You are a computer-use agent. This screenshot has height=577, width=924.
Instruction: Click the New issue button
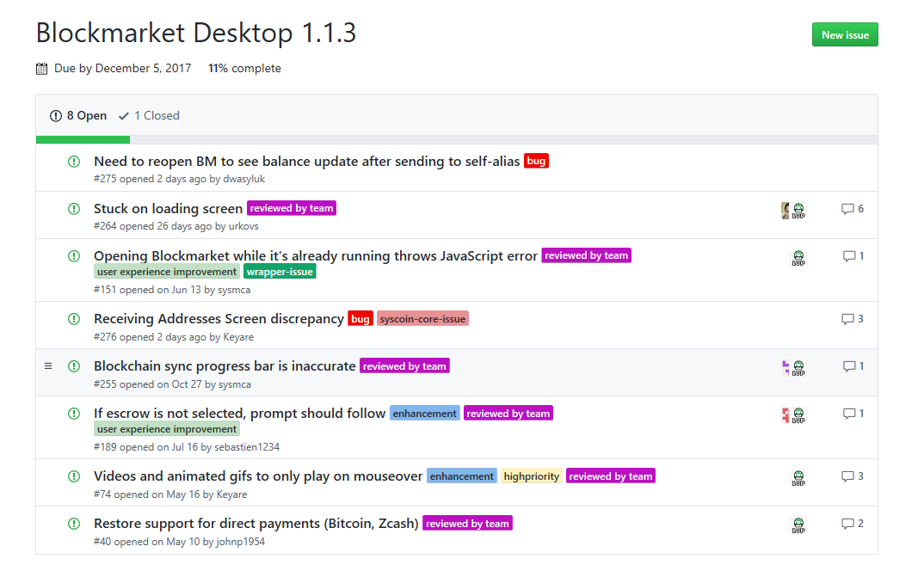845,34
